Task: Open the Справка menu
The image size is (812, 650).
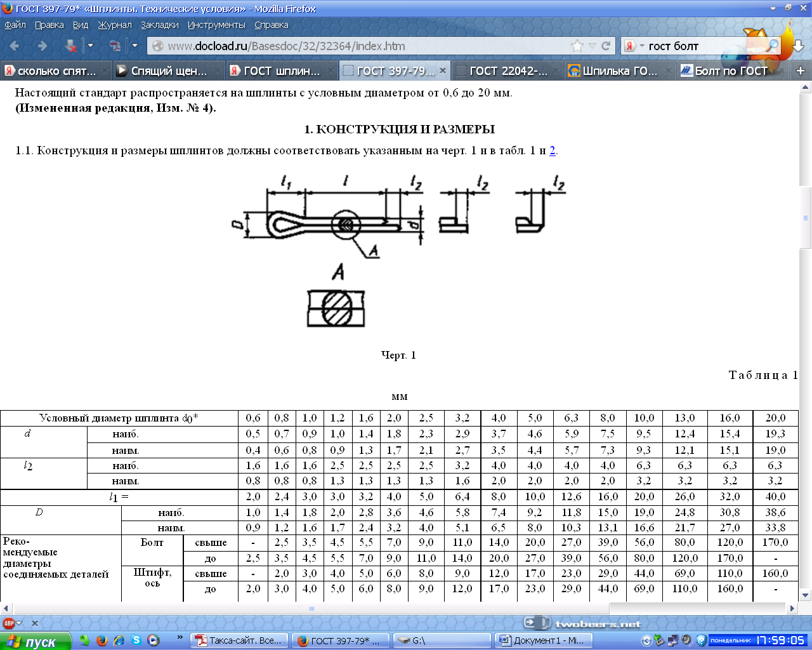Action: 272,25
